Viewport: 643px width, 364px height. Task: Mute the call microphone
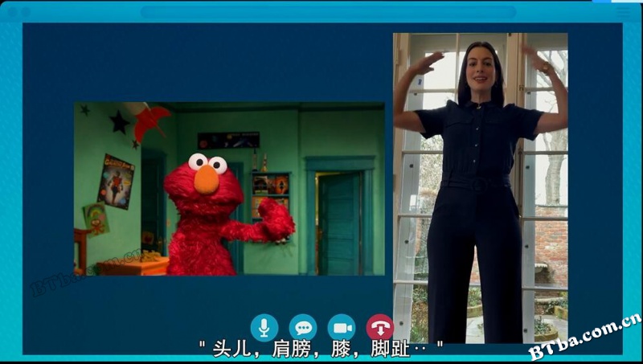264,328
